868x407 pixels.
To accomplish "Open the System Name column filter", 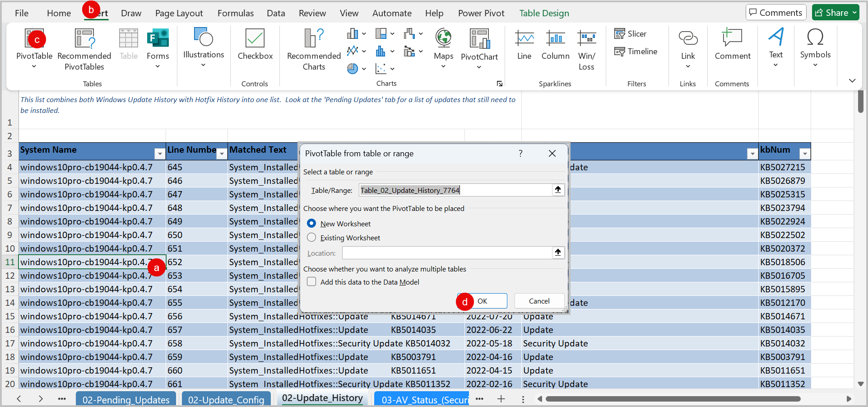I will pos(159,154).
